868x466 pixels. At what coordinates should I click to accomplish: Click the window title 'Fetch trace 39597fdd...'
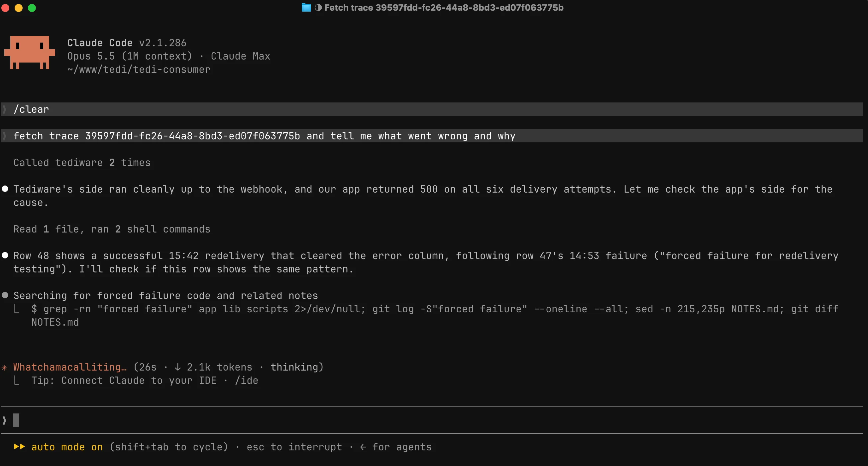[x=444, y=7]
